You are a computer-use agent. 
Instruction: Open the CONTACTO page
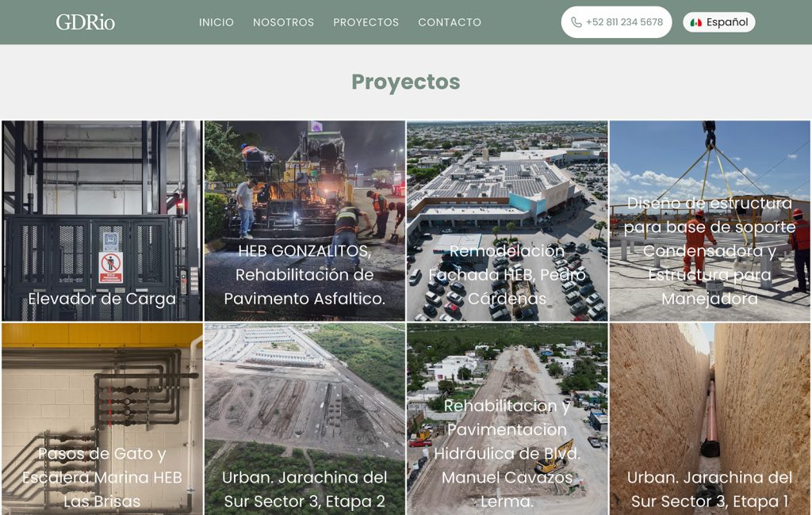click(450, 23)
